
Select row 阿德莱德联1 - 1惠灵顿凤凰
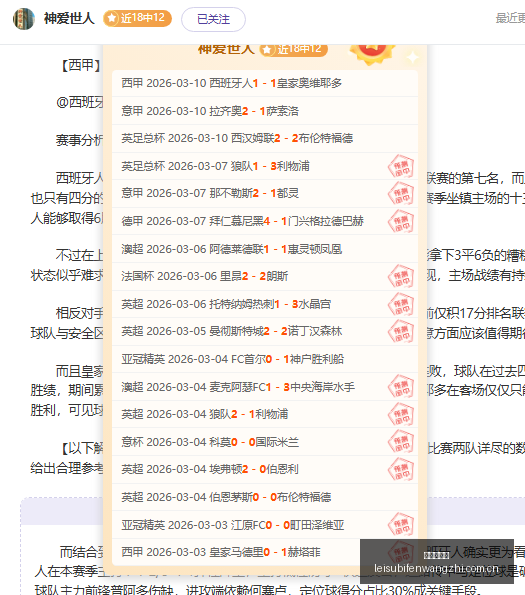[265, 249]
